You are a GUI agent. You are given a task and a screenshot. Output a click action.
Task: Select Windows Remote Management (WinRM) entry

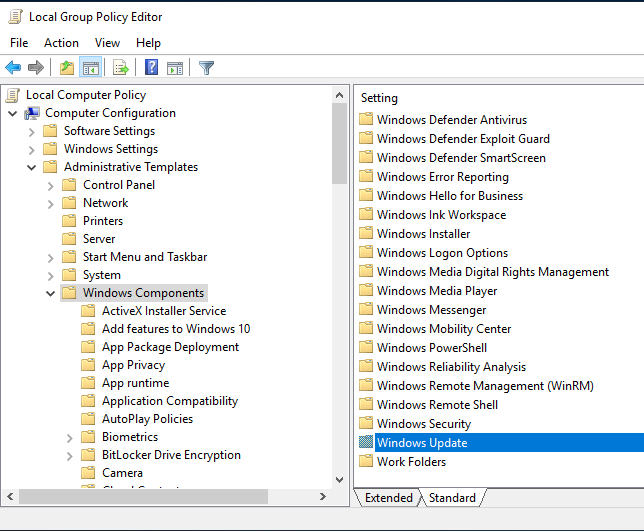coord(485,386)
